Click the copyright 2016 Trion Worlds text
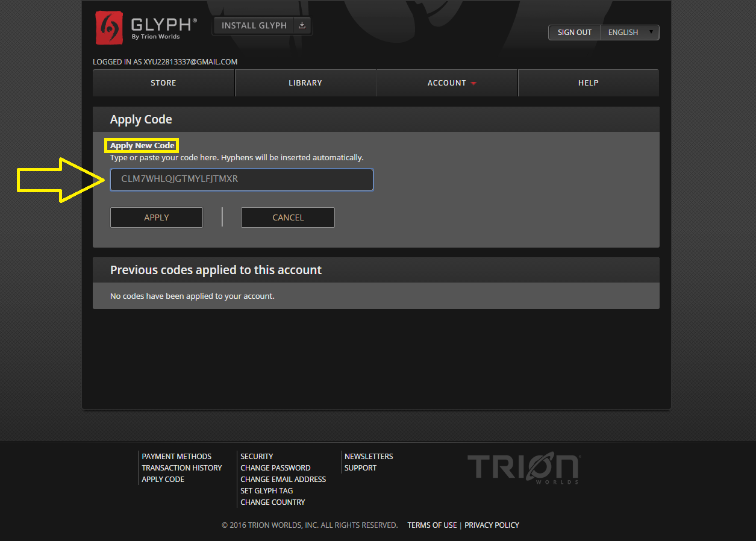The image size is (756, 541). (310, 525)
